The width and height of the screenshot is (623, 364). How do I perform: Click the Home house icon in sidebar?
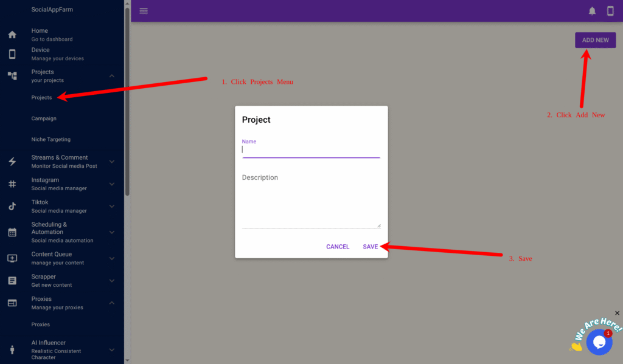(x=12, y=35)
